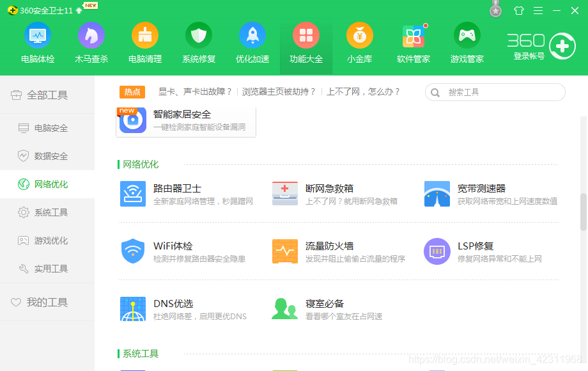
Task: Click the 流量防火墙 title text
Action: (x=329, y=246)
